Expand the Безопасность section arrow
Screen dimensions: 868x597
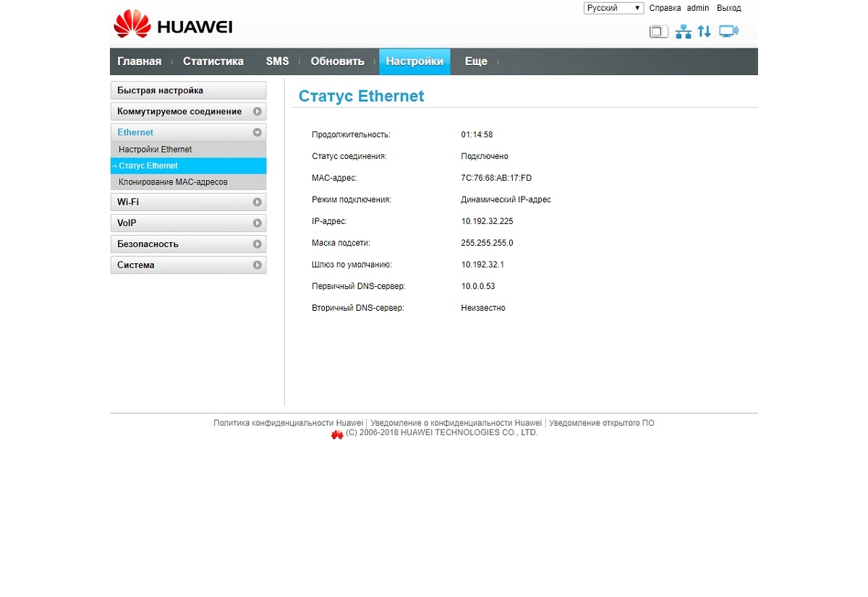[x=257, y=244]
